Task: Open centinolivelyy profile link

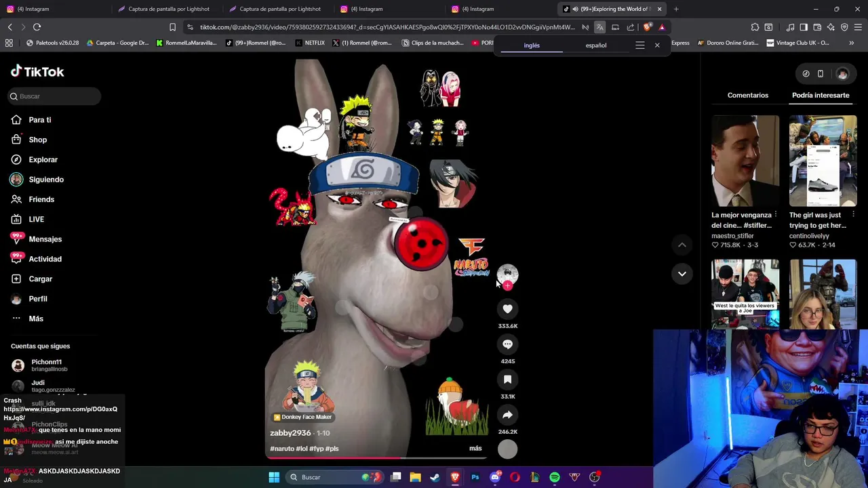Action: pos(809,236)
